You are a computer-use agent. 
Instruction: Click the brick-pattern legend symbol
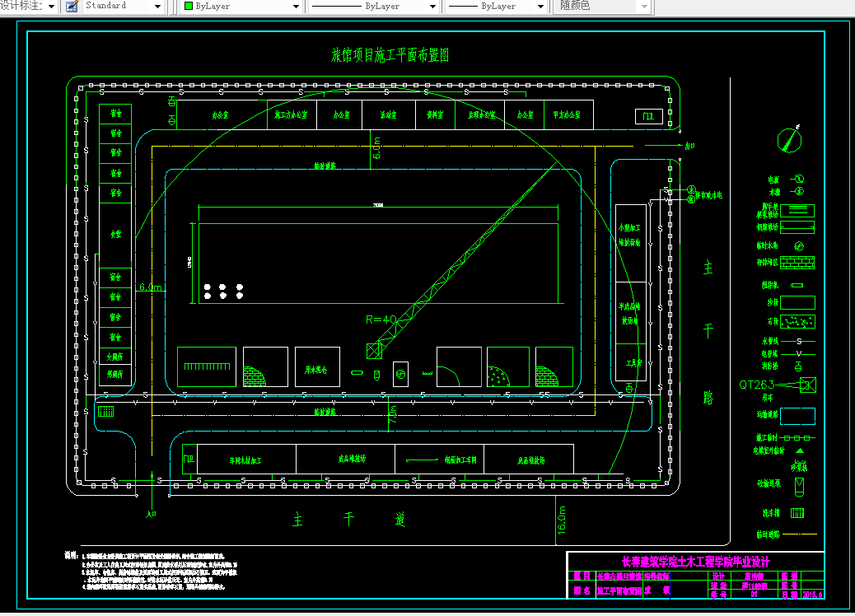click(x=797, y=263)
